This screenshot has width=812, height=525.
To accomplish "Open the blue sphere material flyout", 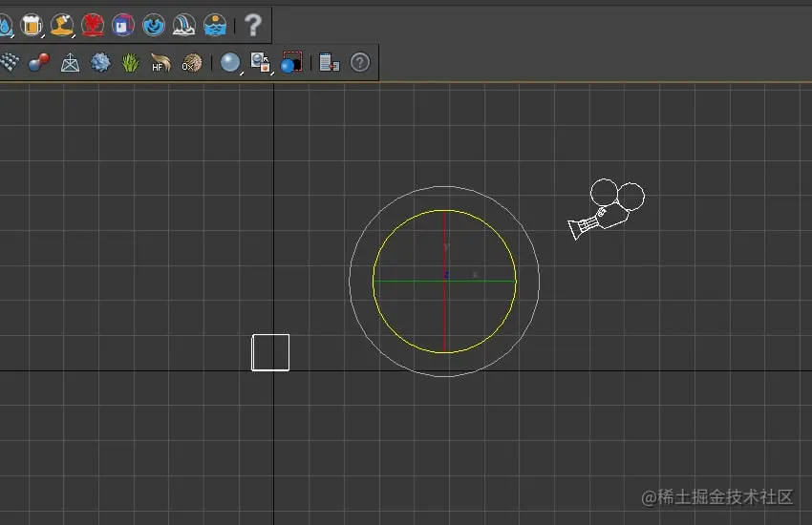I will tap(230, 63).
